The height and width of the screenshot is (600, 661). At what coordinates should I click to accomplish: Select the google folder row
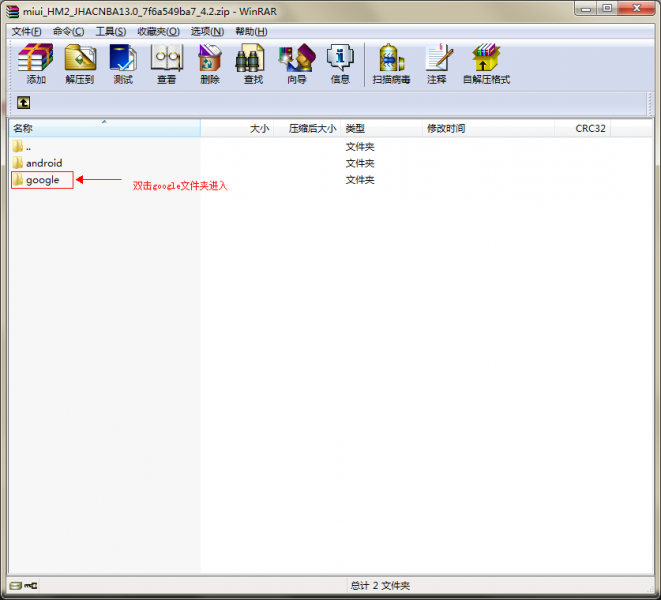click(42, 180)
